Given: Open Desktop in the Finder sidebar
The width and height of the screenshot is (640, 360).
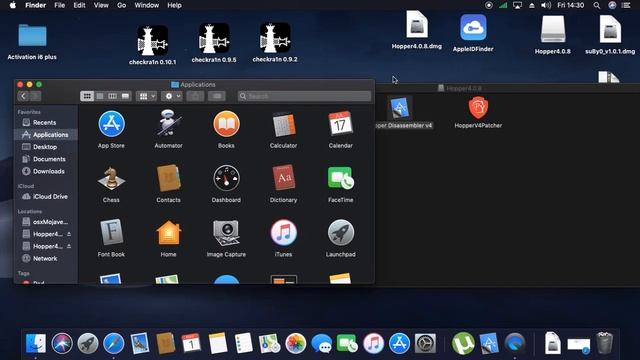Looking at the screenshot, I should [46, 147].
